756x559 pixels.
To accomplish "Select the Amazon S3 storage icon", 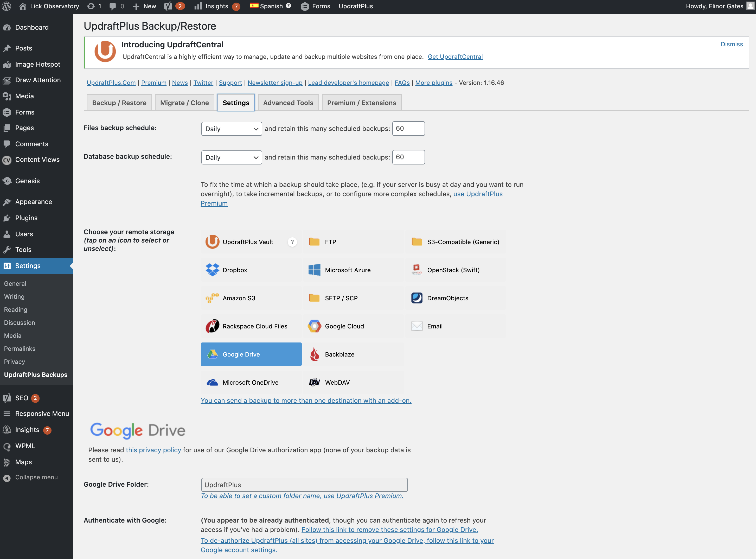I will (x=213, y=298).
